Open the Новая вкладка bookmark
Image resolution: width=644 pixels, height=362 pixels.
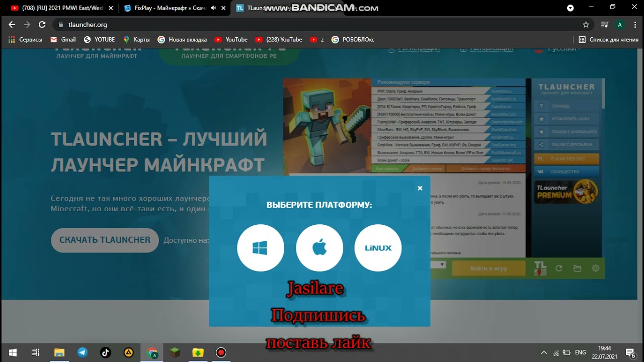point(182,40)
